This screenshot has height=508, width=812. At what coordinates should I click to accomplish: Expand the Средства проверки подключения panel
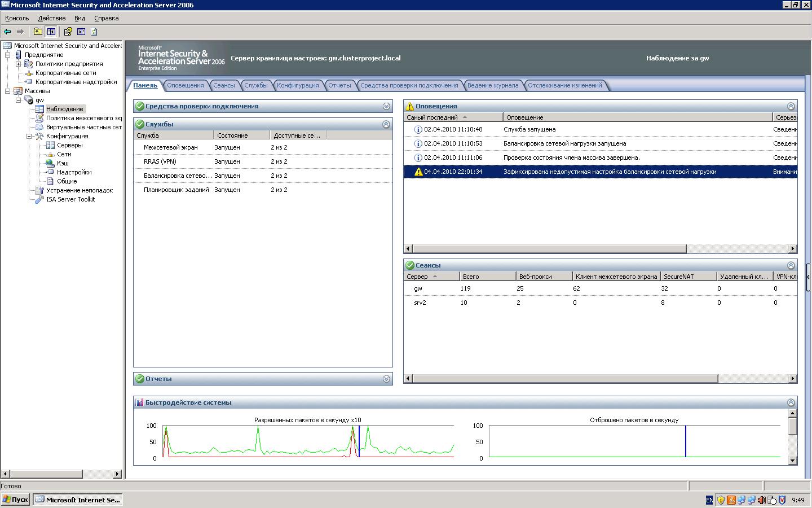point(386,106)
